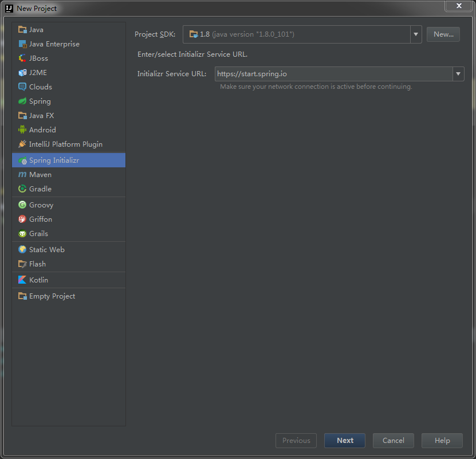The width and height of the screenshot is (476, 459).
Task: Select Kotlin project type
Action: click(69, 280)
